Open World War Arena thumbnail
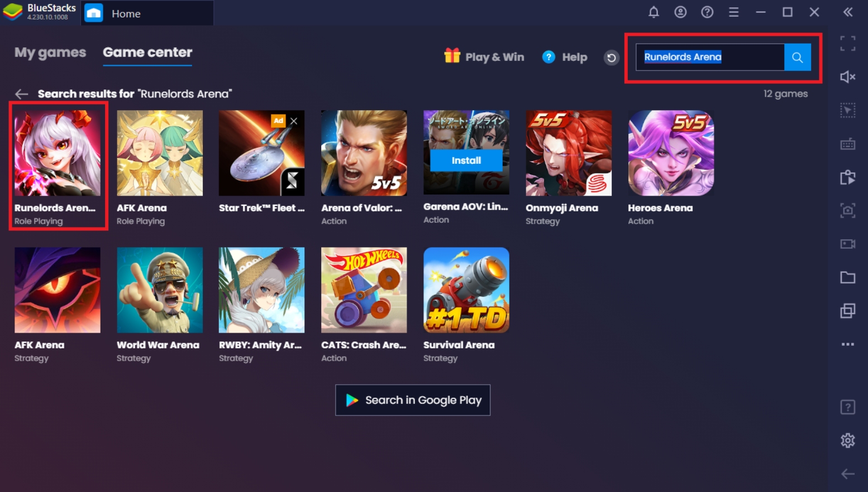 click(160, 290)
